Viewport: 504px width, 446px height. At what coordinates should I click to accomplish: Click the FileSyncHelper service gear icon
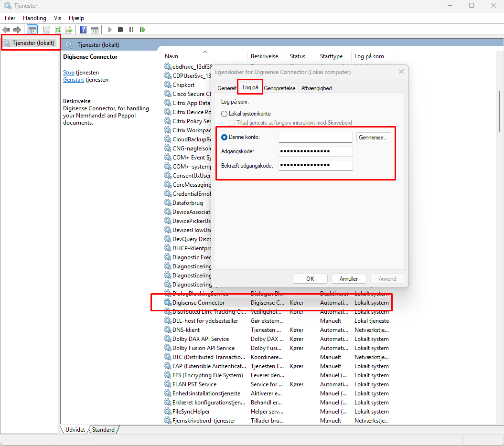click(168, 411)
